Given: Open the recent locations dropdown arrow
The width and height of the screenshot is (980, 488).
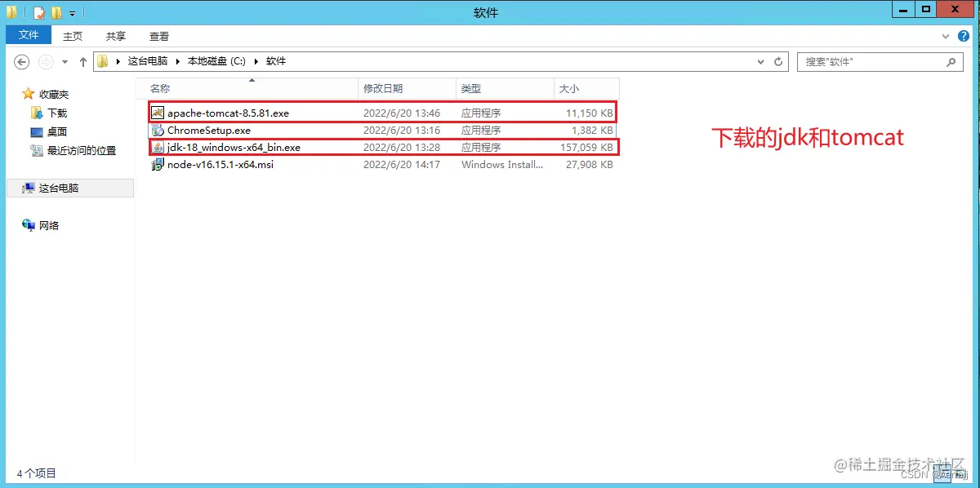Looking at the screenshot, I should tap(65, 62).
